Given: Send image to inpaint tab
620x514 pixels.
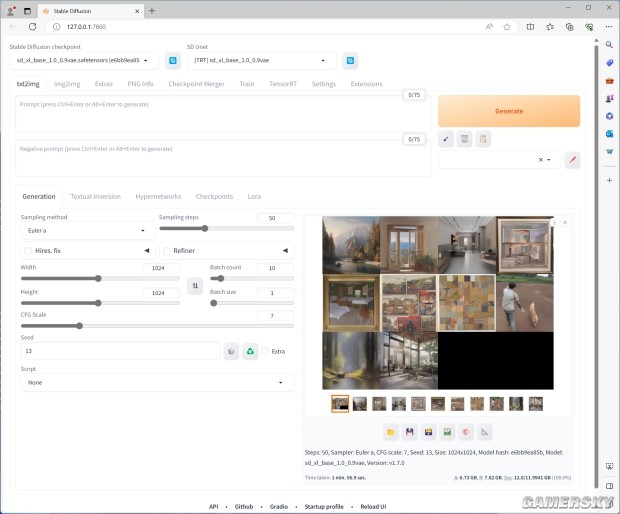Looking at the screenshot, I should tap(466, 432).
